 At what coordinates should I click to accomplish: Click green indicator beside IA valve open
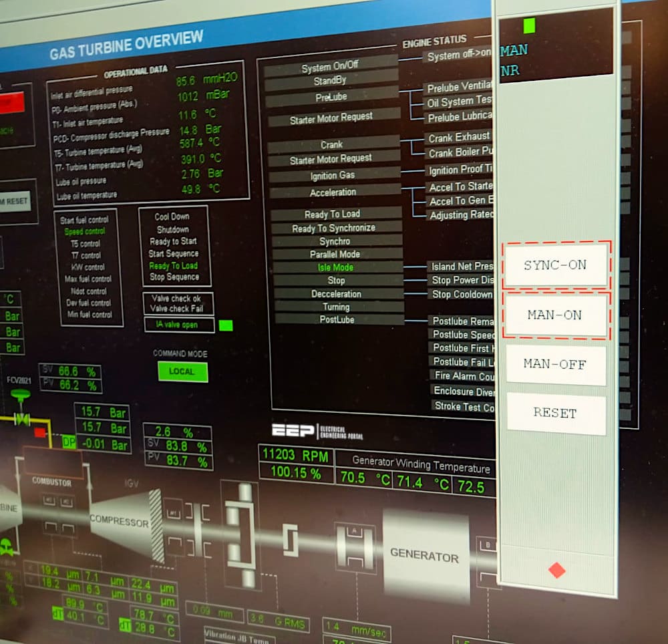click(226, 325)
